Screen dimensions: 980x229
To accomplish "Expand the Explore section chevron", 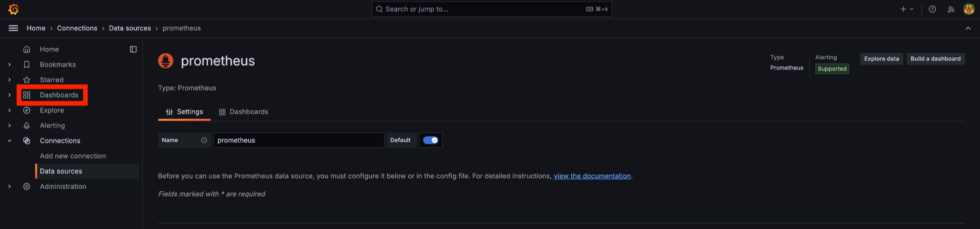I will pos(9,110).
